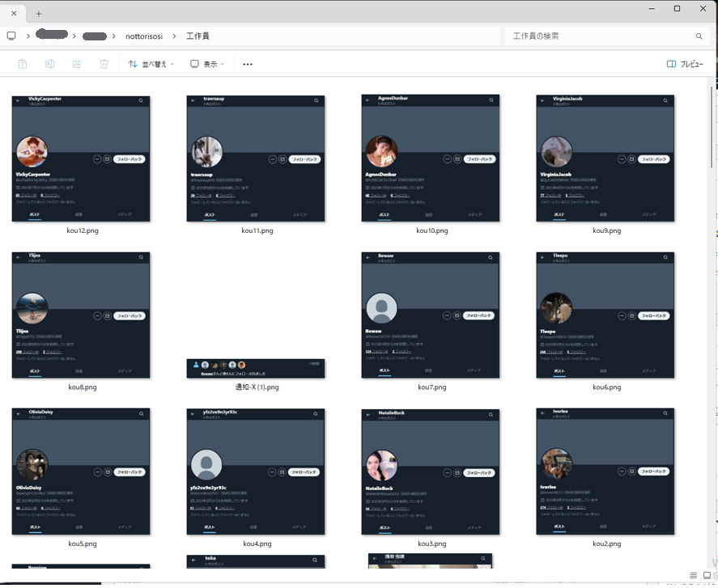
Task: Open the three-dot more options menu
Action: [x=248, y=64]
